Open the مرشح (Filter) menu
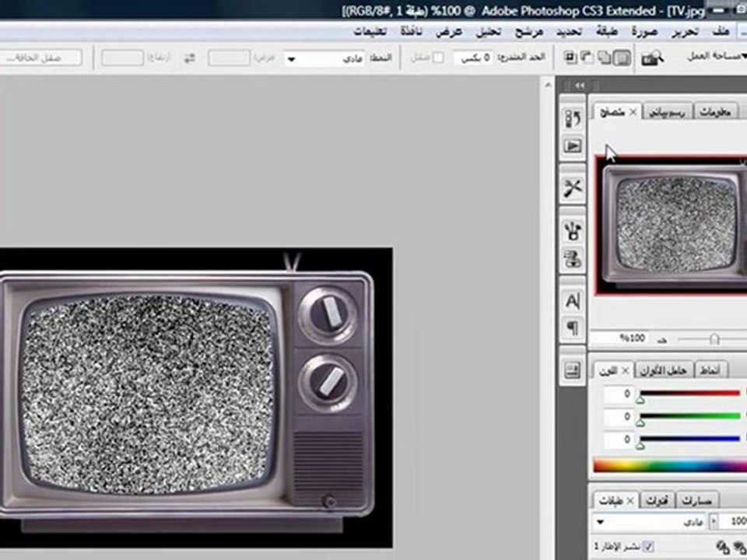The width and height of the screenshot is (747, 560). (529, 32)
